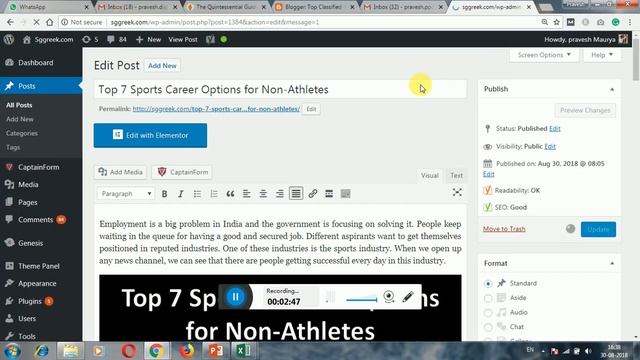Open browser zoom magnifier icon

pyautogui.click(x=544, y=22)
